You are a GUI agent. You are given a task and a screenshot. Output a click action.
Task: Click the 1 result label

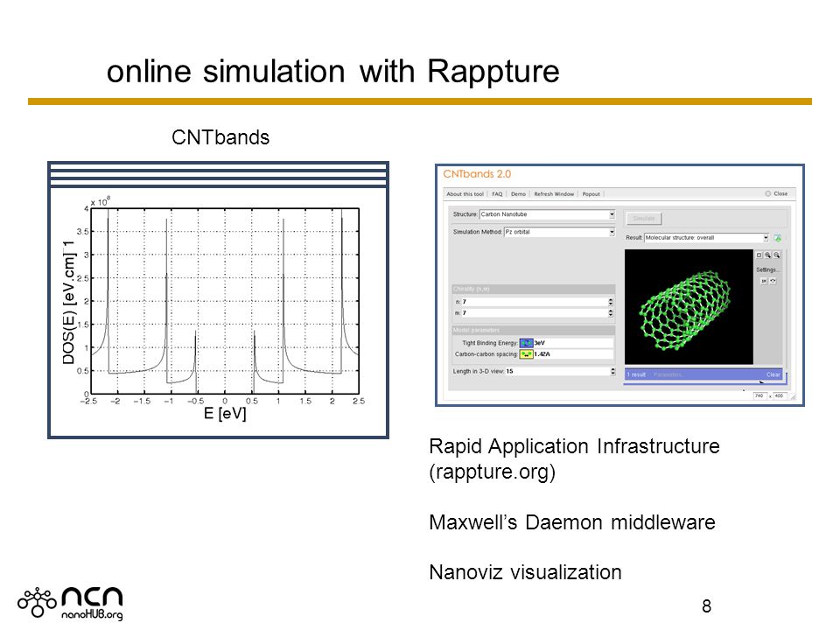[636, 374]
